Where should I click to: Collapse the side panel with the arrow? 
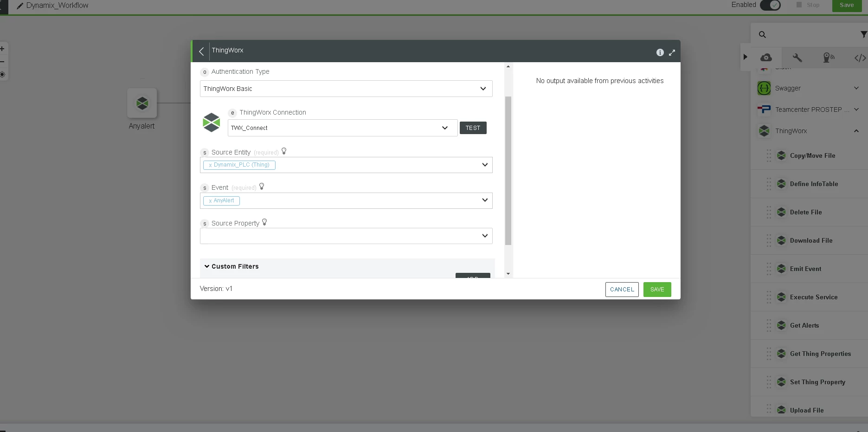coord(745,57)
